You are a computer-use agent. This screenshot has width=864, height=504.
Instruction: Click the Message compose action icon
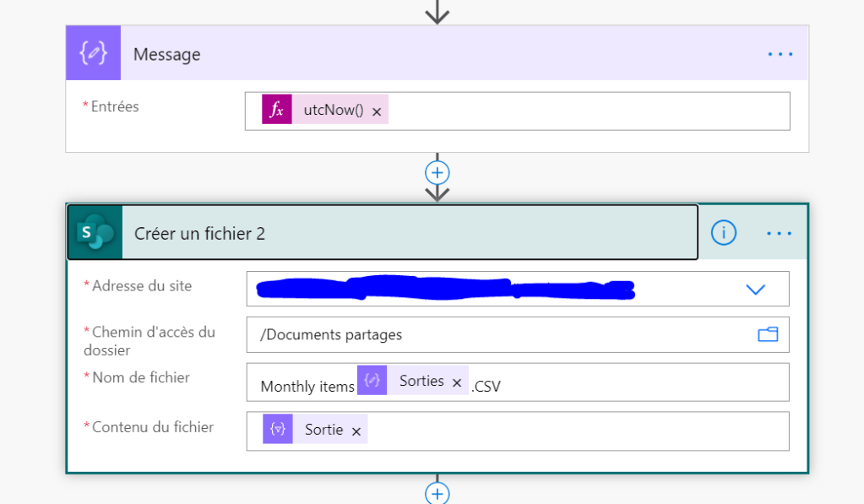[93, 54]
